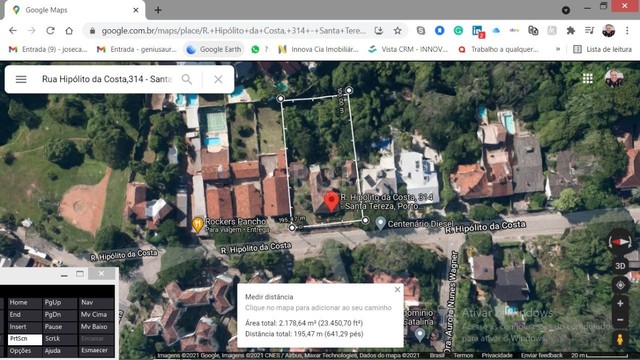The image size is (640, 360).
Task: Click the search magnifier icon
Action: pos(187,79)
